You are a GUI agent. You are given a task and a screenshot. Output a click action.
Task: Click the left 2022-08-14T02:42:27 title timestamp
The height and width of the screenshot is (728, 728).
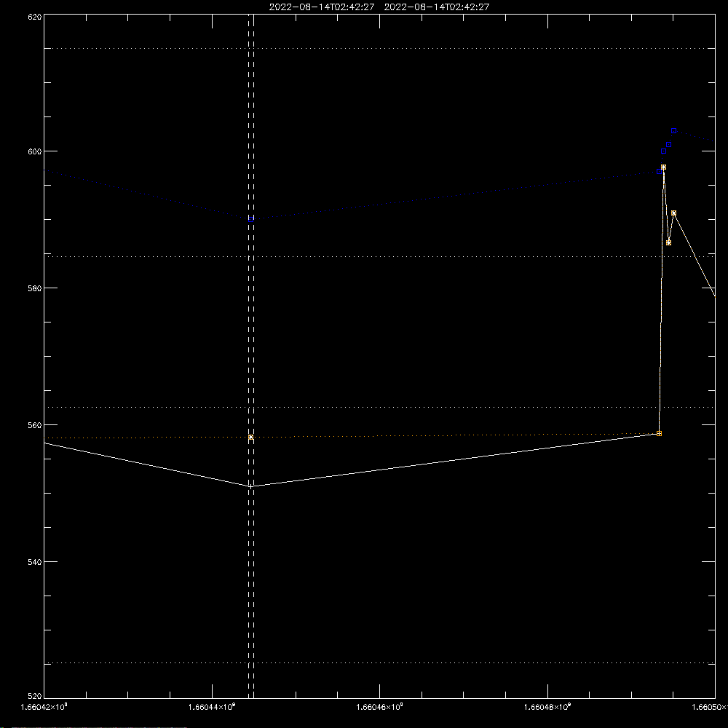tap(321, 7)
